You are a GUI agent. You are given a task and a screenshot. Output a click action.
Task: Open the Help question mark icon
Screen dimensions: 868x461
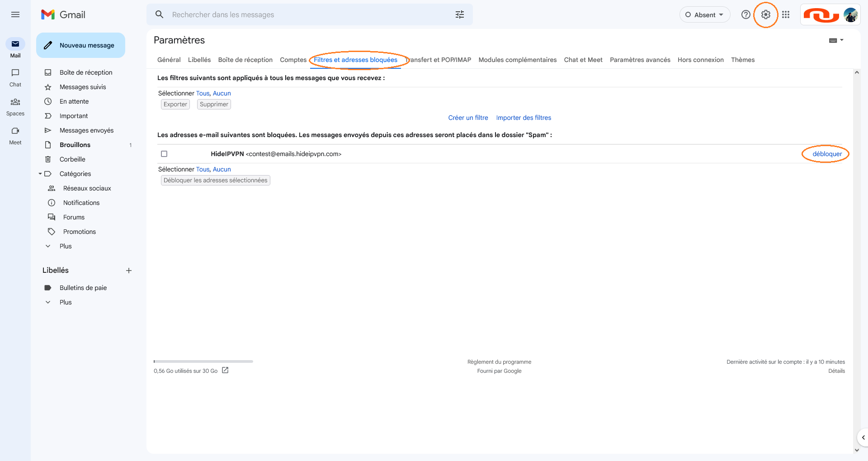coord(746,14)
